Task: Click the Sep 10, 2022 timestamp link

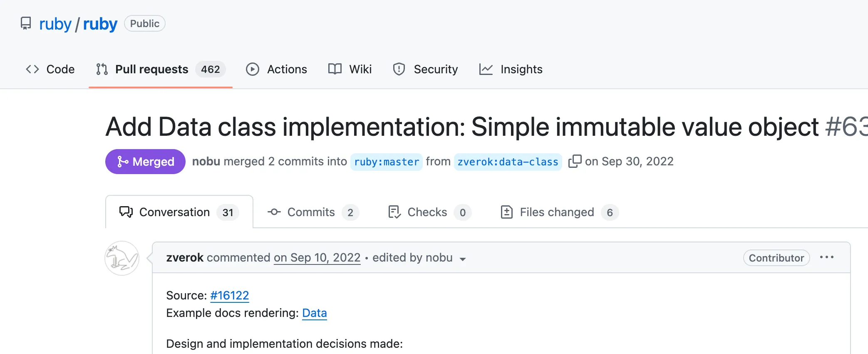Action: click(317, 258)
